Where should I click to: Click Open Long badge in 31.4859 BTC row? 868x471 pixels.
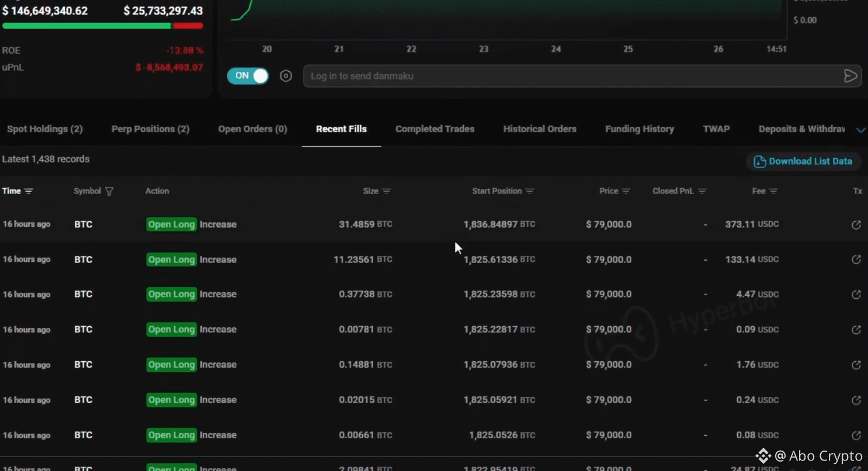[x=172, y=224]
